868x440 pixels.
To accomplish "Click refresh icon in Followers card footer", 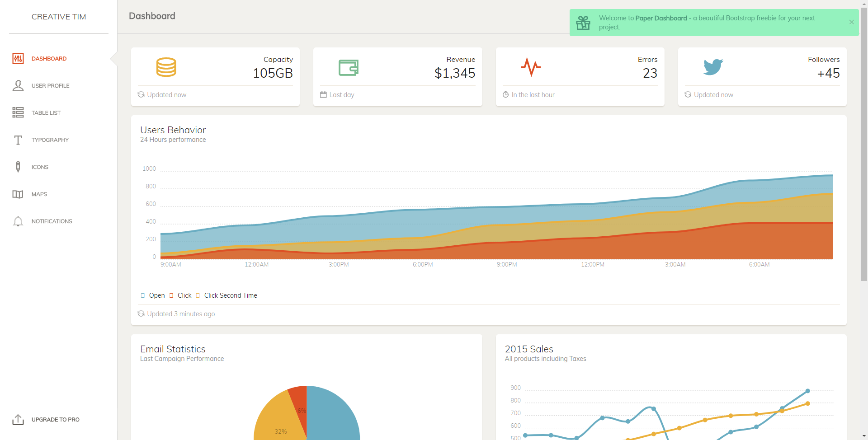I will (688, 94).
